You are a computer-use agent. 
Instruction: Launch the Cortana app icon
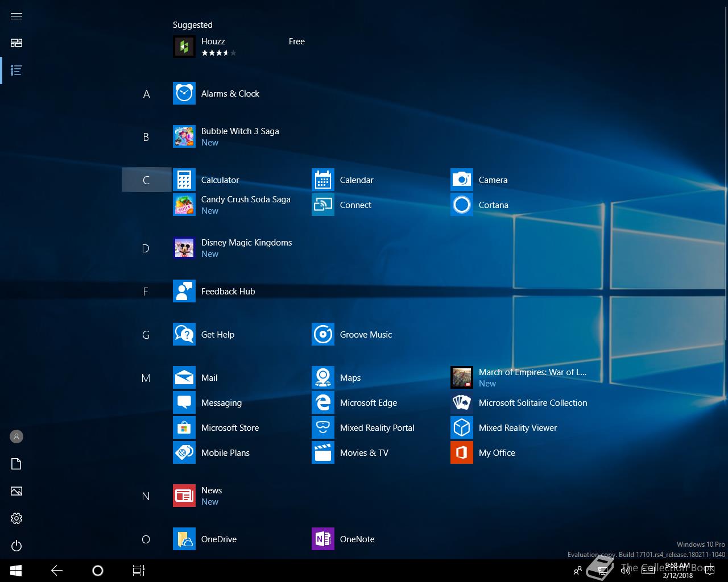(x=462, y=205)
